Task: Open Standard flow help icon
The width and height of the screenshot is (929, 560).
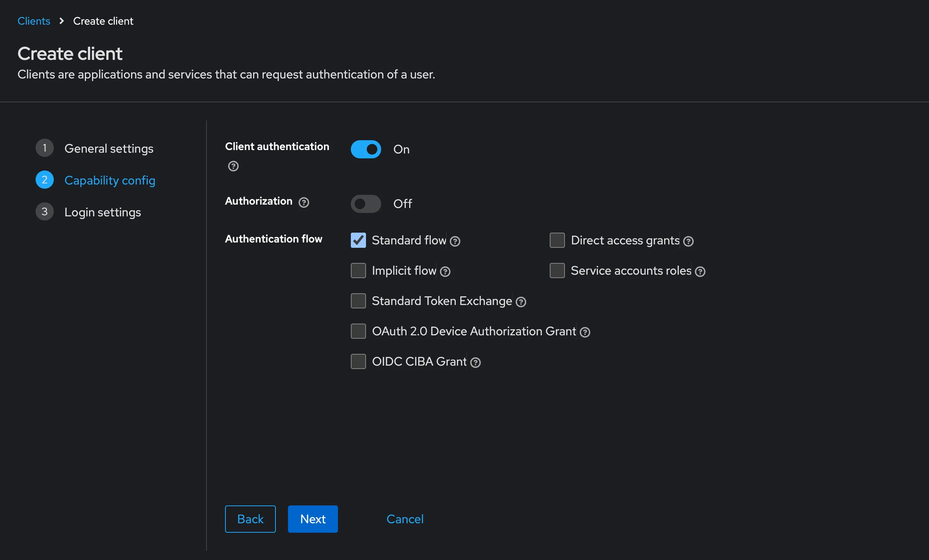Action: (455, 241)
